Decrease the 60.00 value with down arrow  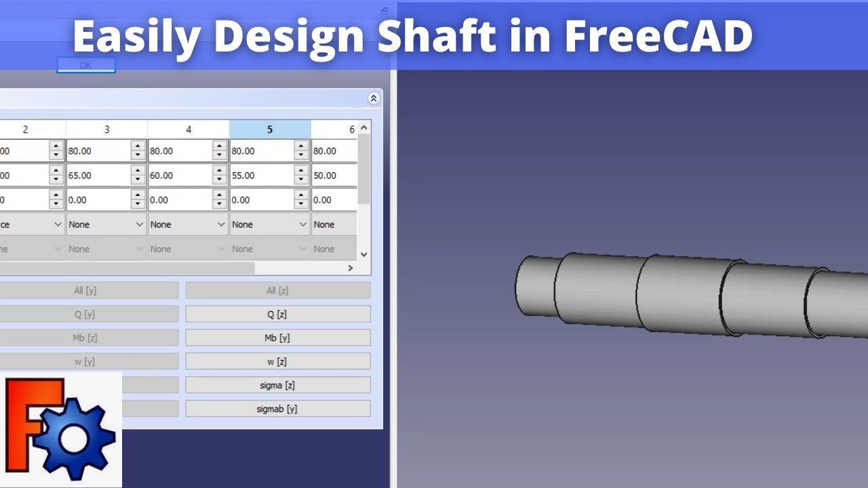(220, 180)
